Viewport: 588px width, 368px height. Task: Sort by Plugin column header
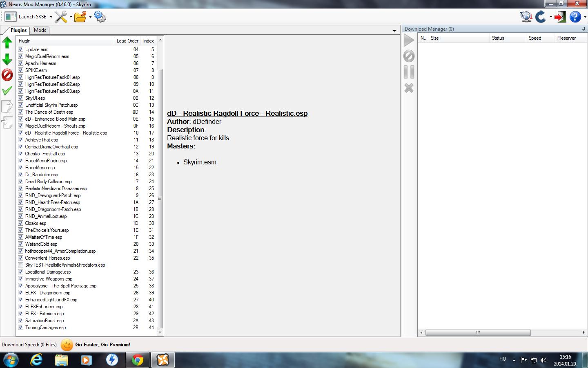pyautogui.click(x=65, y=41)
